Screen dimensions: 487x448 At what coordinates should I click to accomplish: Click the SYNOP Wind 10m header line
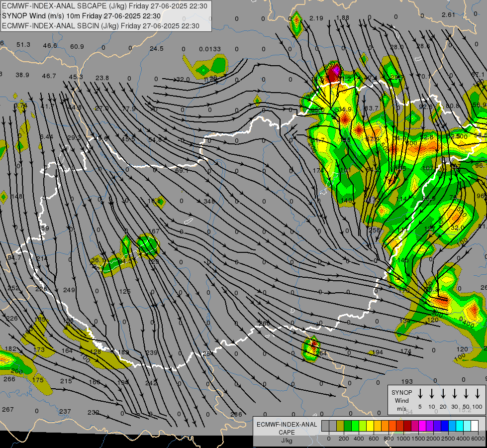click(82, 16)
